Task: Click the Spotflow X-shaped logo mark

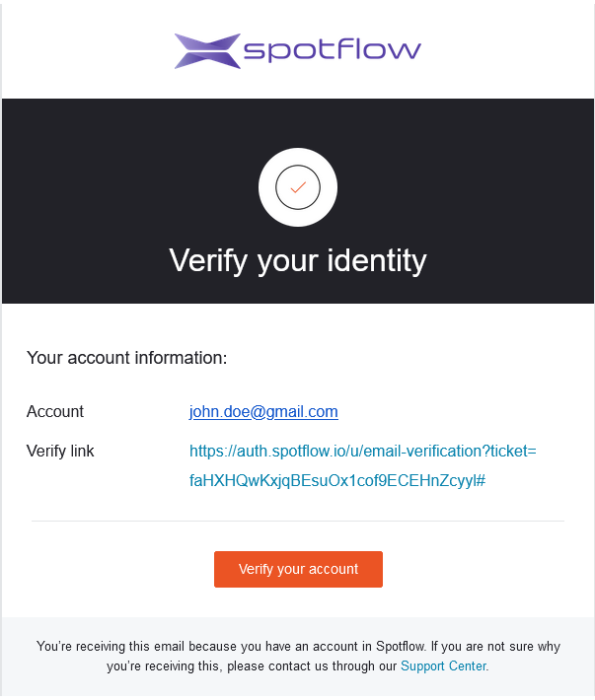Action: (x=207, y=51)
